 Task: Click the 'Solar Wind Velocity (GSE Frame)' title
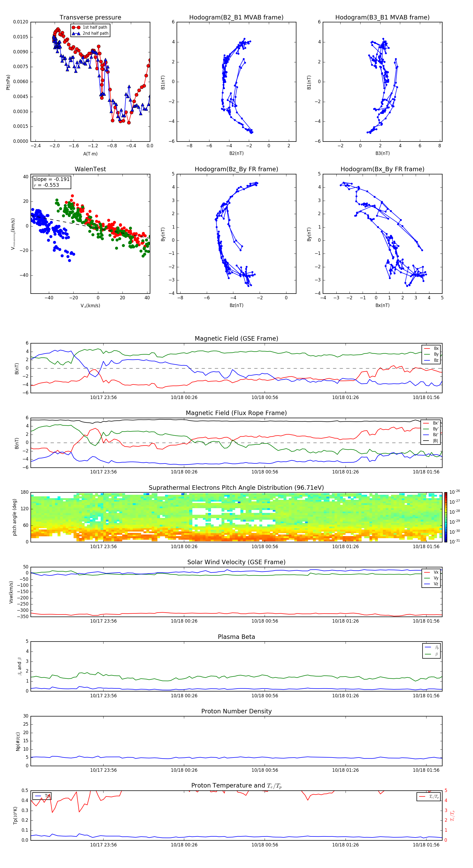[x=236, y=562]
